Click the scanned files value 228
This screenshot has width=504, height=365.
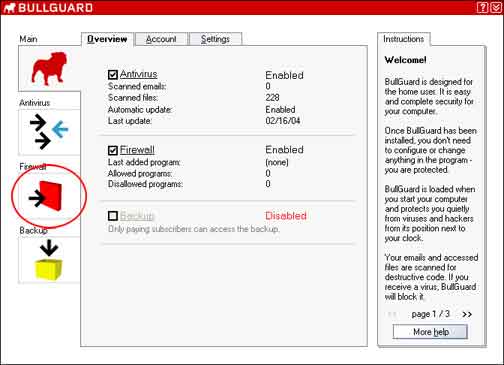272,98
